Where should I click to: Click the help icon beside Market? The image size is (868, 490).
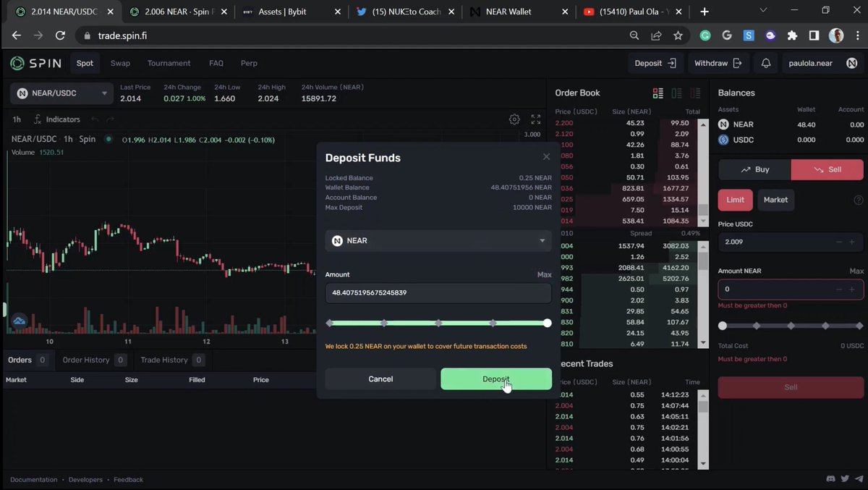pyautogui.click(x=859, y=200)
